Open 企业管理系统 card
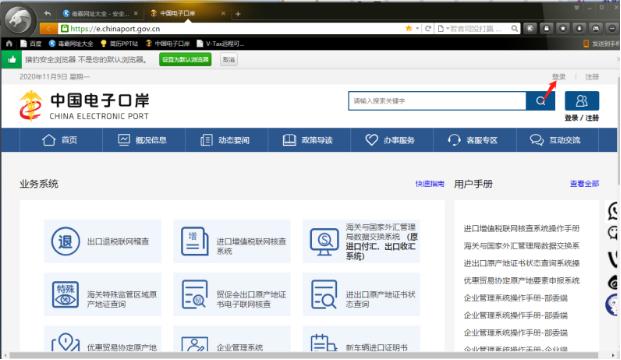This screenshot has width=621, height=360. [232, 340]
